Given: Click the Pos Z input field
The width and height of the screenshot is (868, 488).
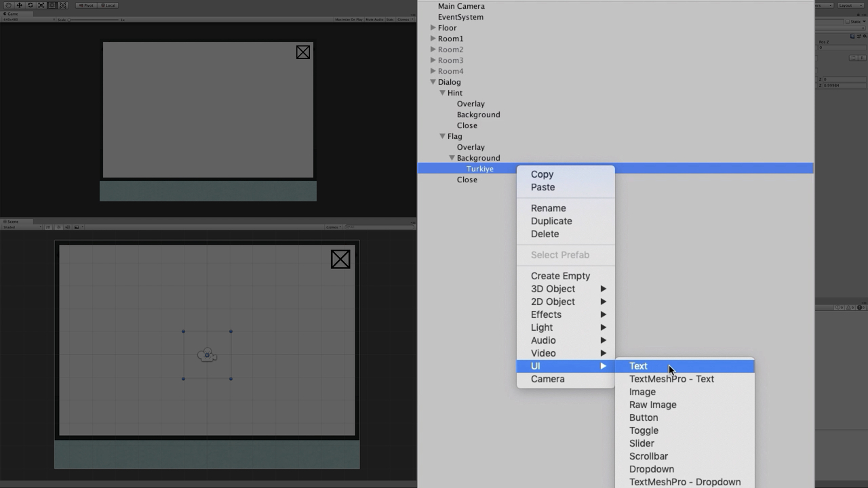Looking at the screenshot, I should [841, 47].
